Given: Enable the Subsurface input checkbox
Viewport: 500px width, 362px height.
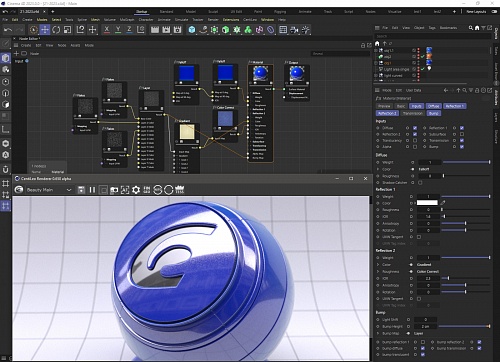Looking at the screenshot, I should 462,134.
